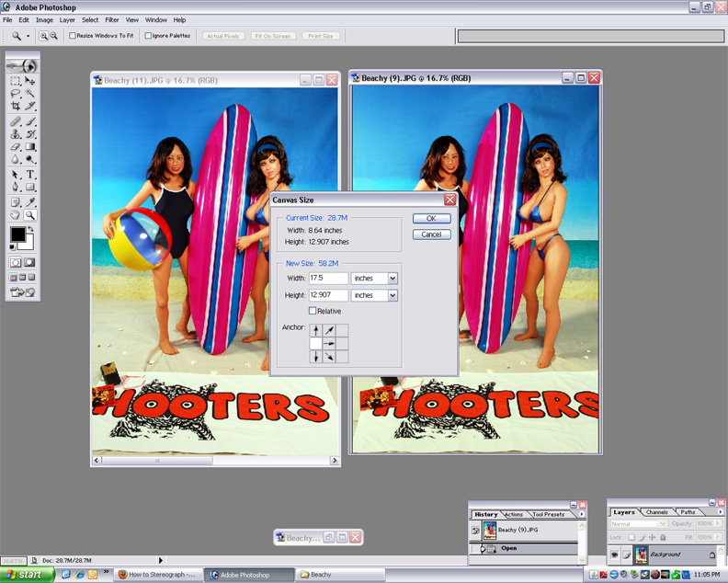Switch to the Channels tab
Viewport: 728px width, 583px height.
click(x=656, y=512)
